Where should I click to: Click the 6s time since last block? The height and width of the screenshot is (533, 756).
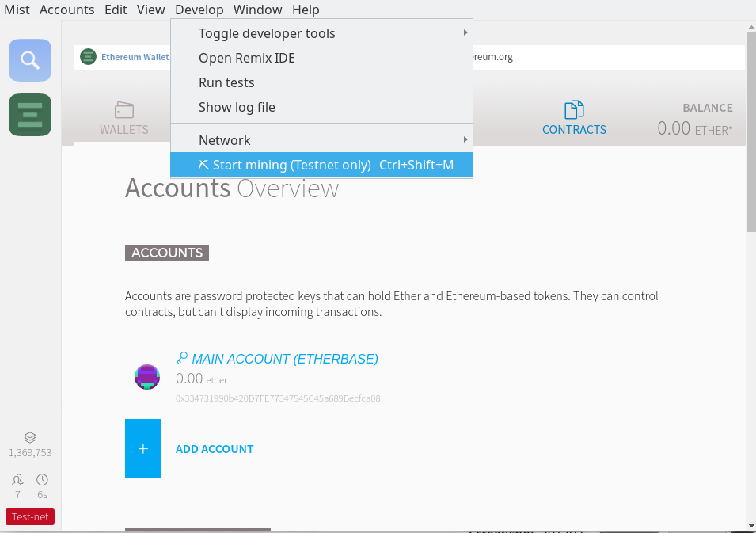click(43, 495)
